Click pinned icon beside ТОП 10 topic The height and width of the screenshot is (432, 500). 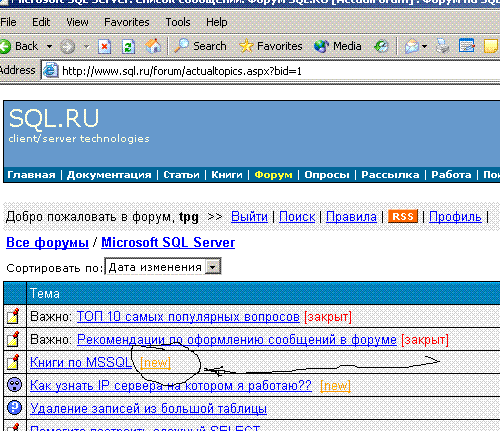(14, 316)
